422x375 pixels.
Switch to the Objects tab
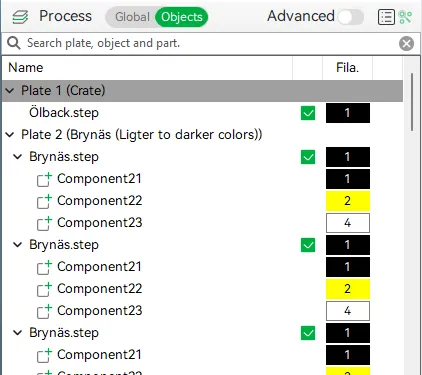click(x=182, y=17)
